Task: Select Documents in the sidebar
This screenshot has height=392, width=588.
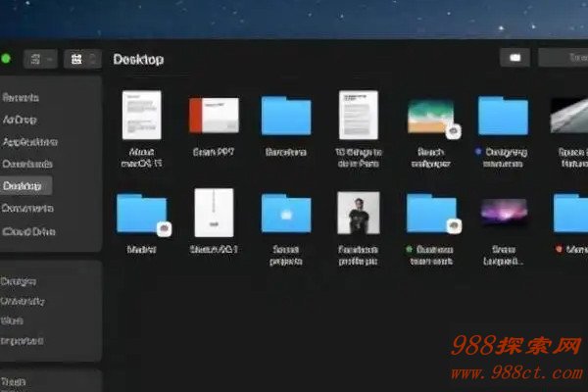Action: pos(27,208)
